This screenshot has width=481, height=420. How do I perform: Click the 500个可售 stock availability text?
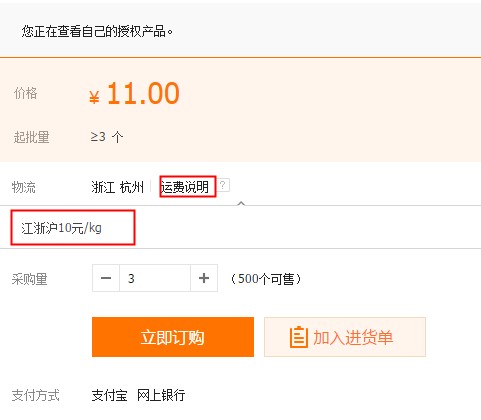(266, 279)
